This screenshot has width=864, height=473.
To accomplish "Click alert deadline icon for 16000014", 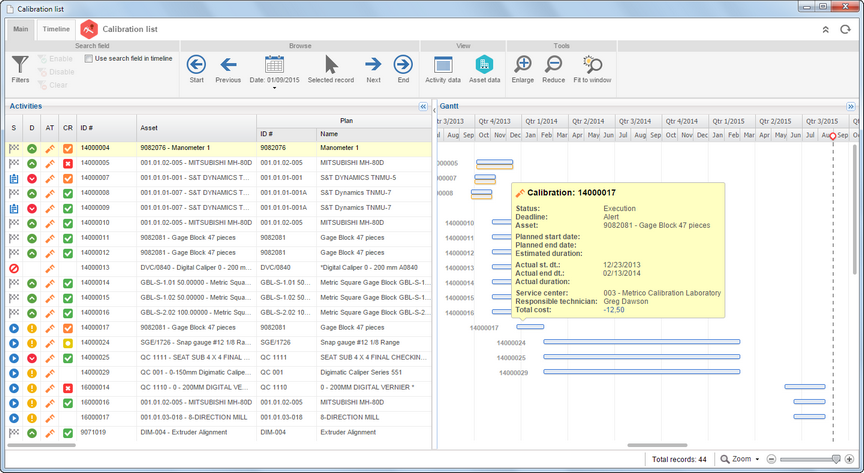I will (x=32, y=388).
